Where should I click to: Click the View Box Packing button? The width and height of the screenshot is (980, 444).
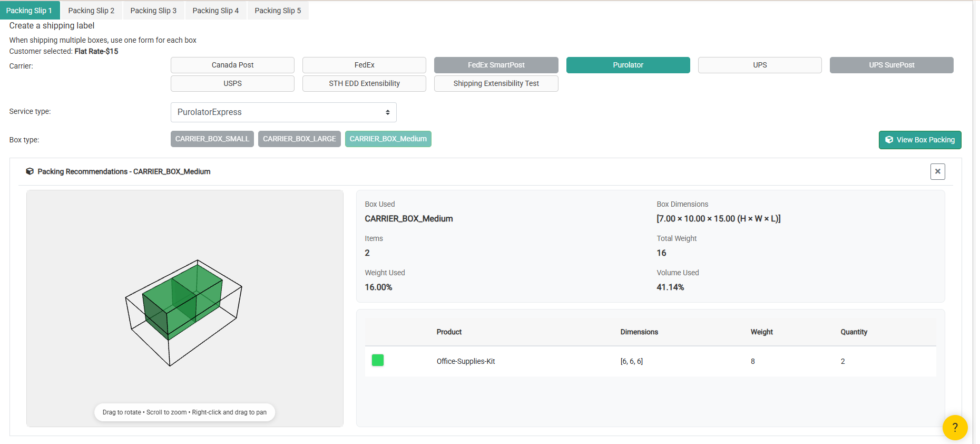coord(920,140)
